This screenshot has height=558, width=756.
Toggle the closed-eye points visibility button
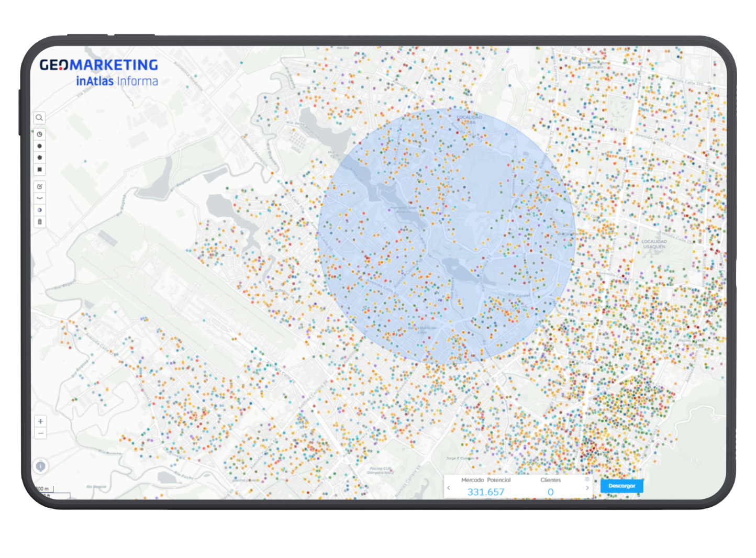[39, 198]
